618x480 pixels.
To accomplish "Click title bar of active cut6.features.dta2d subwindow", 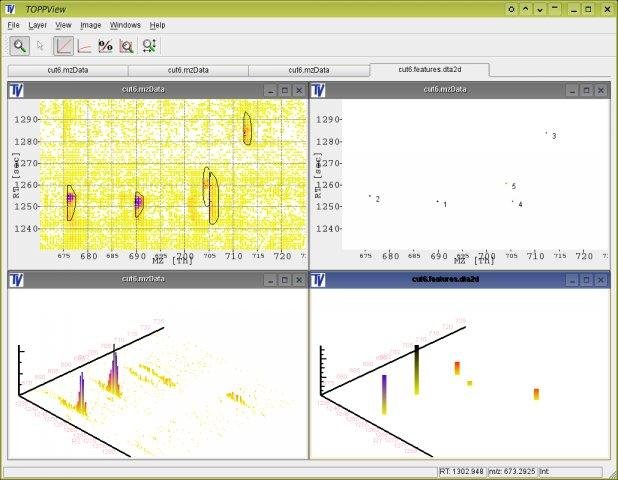I will (x=445, y=279).
